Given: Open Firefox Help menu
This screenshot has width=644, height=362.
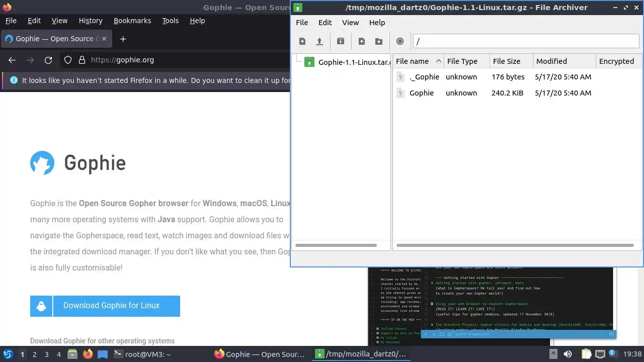Looking at the screenshot, I should tap(197, 21).
